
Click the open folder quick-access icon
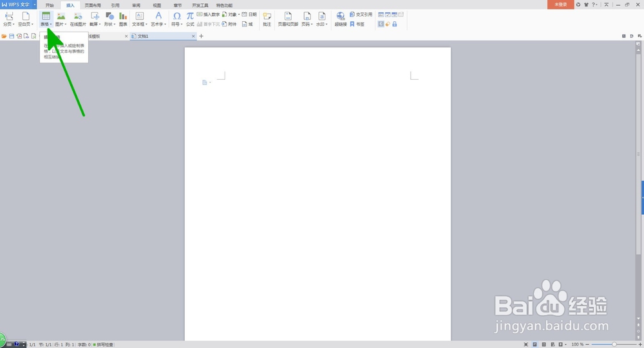tap(4, 36)
